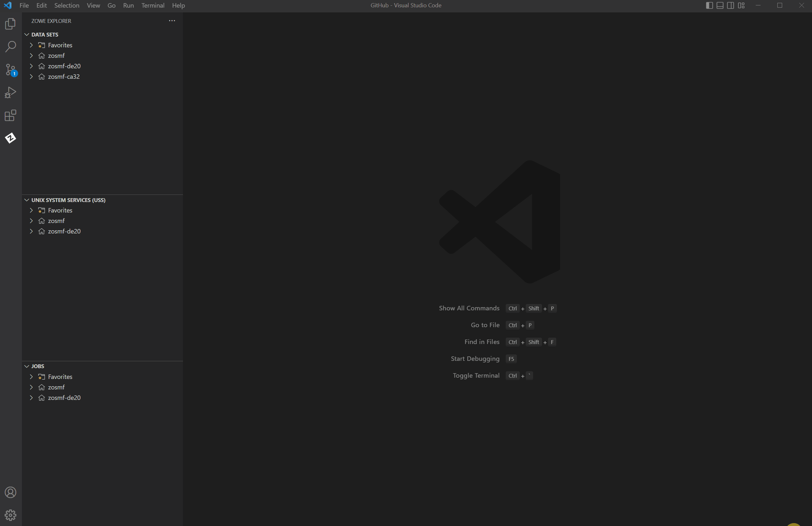Expand zosmf-ca32 profile under Data Sets
This screenshot has height=526, width=812.
(31, 77)
